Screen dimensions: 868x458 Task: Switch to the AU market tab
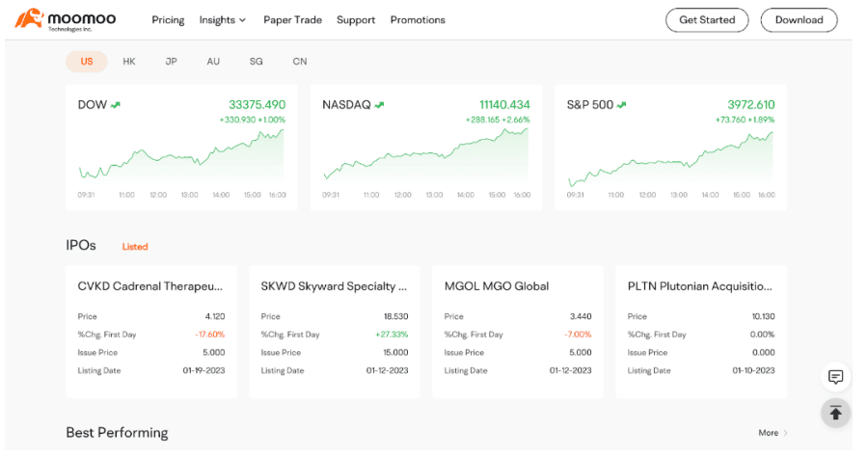pyautogui.click(x=213, y=62)
